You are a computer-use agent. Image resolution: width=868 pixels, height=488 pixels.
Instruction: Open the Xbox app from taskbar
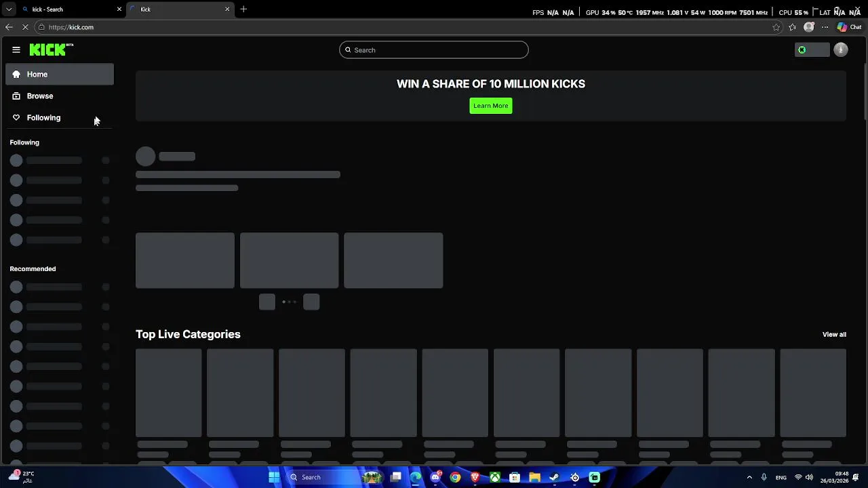(x=495, y=477)
